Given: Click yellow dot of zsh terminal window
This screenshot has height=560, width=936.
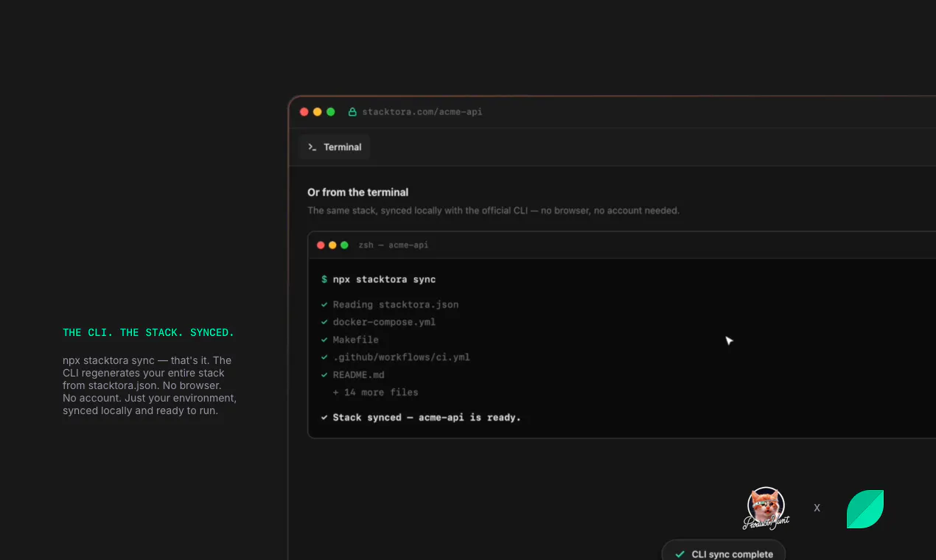Looking at the screenshot, I should pos(332,245).
